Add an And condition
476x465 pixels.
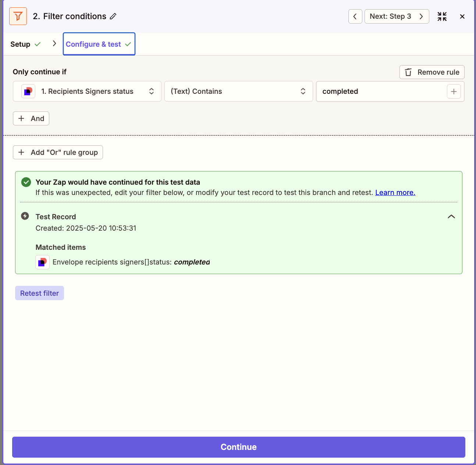coord(31,118)
